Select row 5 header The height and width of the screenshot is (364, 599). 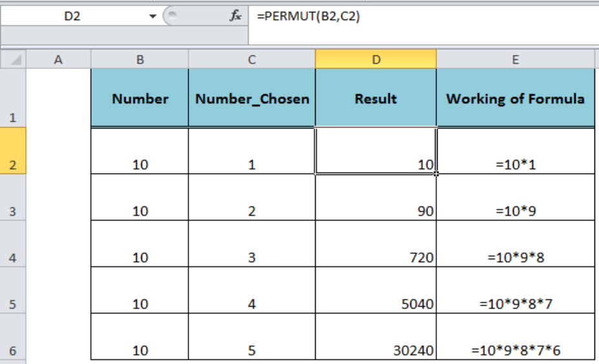tap(13, 290)
